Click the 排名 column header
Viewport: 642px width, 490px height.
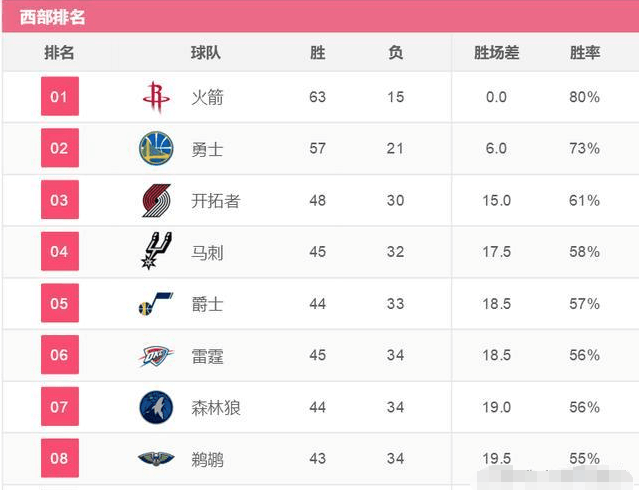pyautogui.click(x=59, y=53)
